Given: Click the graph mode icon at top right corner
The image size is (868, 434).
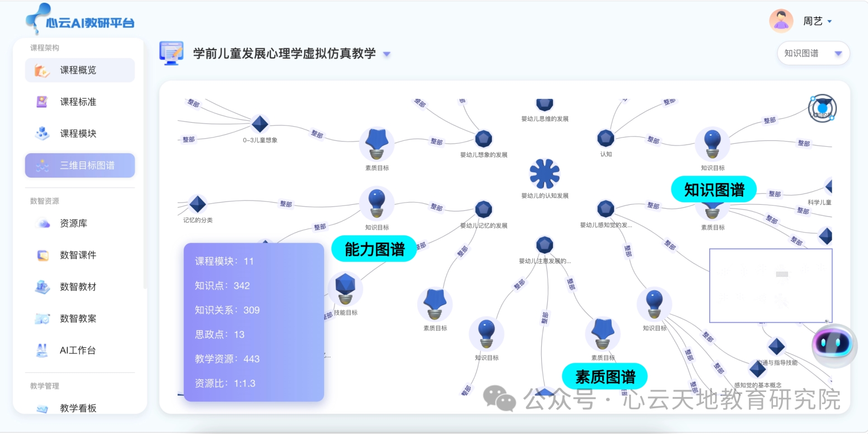Looking at the screenshot, I should pos(821,108).
